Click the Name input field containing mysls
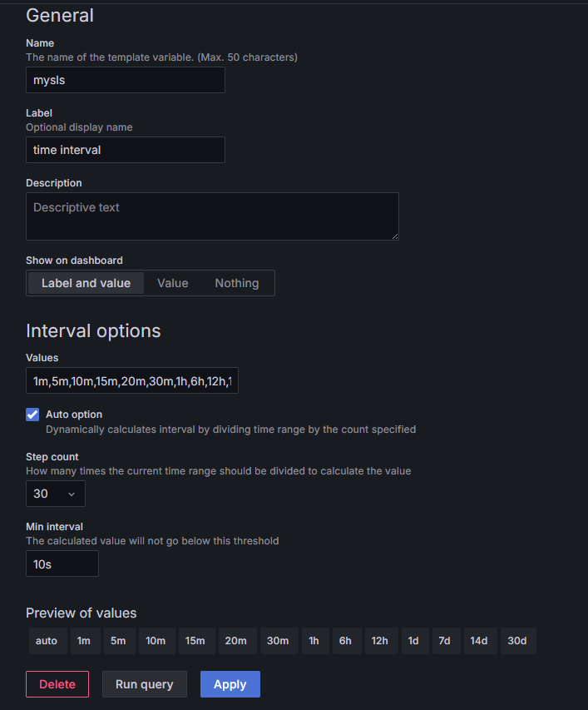Viewport: 588px width, 710px height. [x=125, y=80]
